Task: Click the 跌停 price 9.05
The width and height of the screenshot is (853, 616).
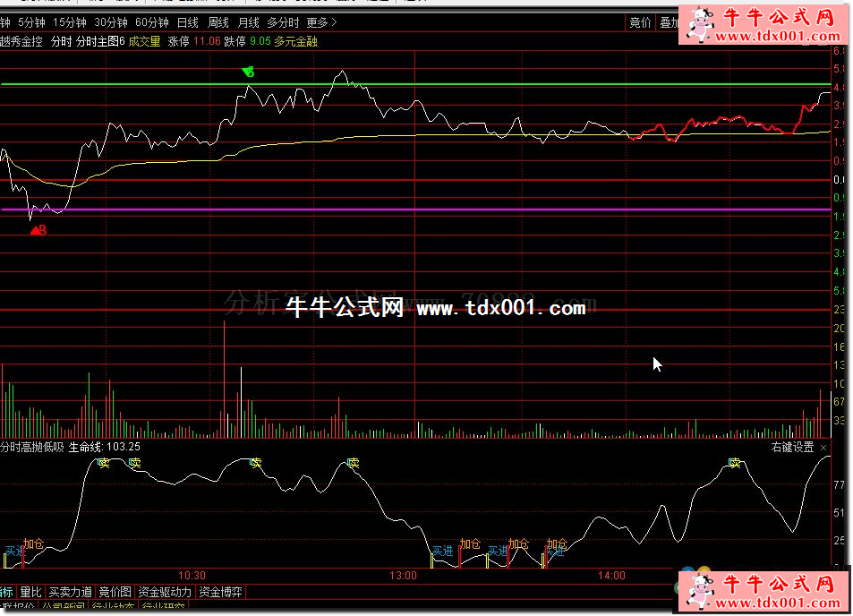Action: click(260, 41)
